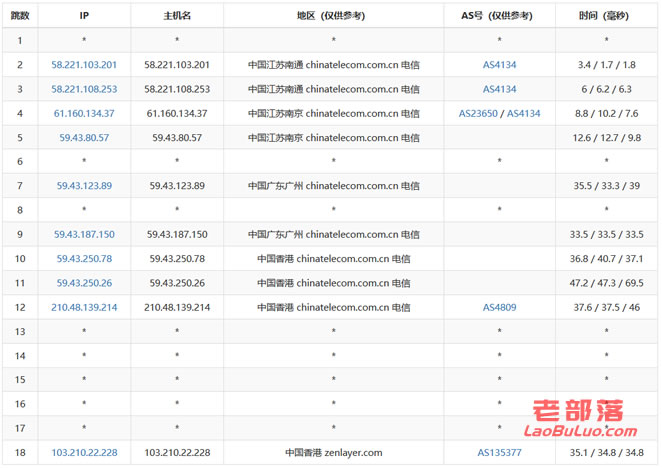662x468 pixels.
Task: Click hop number 12 cell
Action: pos(20,307)
